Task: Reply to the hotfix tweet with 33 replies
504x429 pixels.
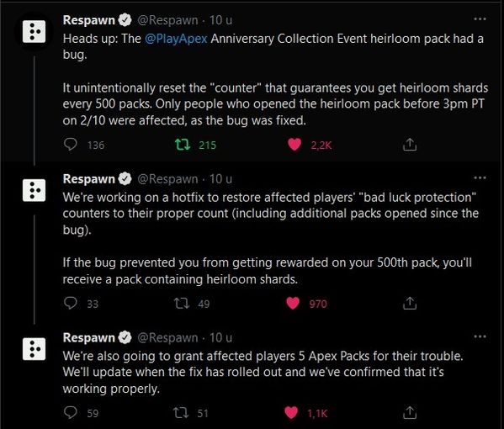Action: (71, 303)
